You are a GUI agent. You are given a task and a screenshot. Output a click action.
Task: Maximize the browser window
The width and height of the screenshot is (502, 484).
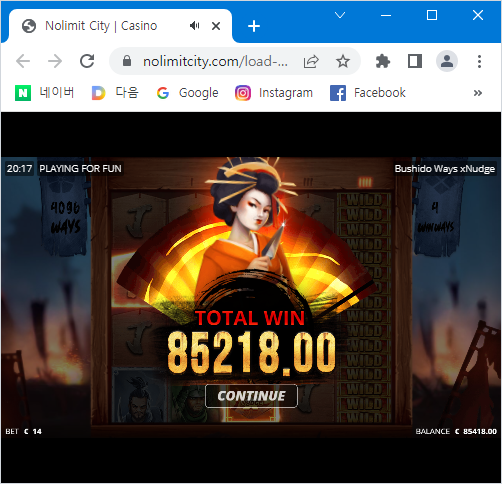[432, 15]
